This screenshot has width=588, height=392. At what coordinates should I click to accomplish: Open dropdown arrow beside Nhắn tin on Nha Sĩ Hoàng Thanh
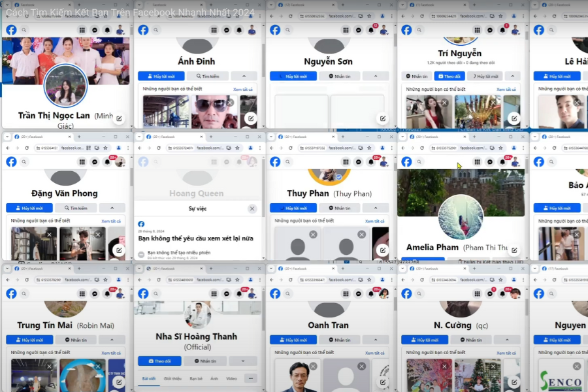point(244,361)
